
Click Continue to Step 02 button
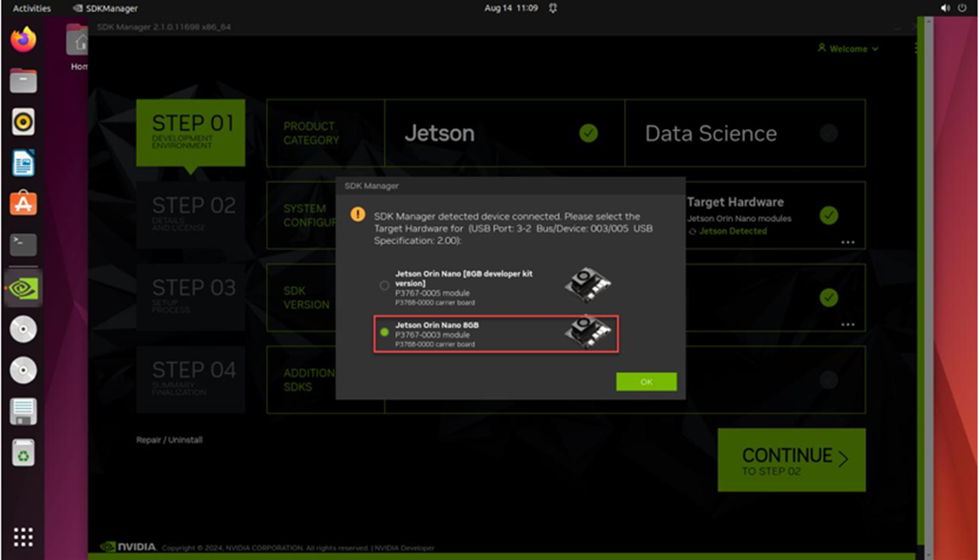tap(791, 460)
